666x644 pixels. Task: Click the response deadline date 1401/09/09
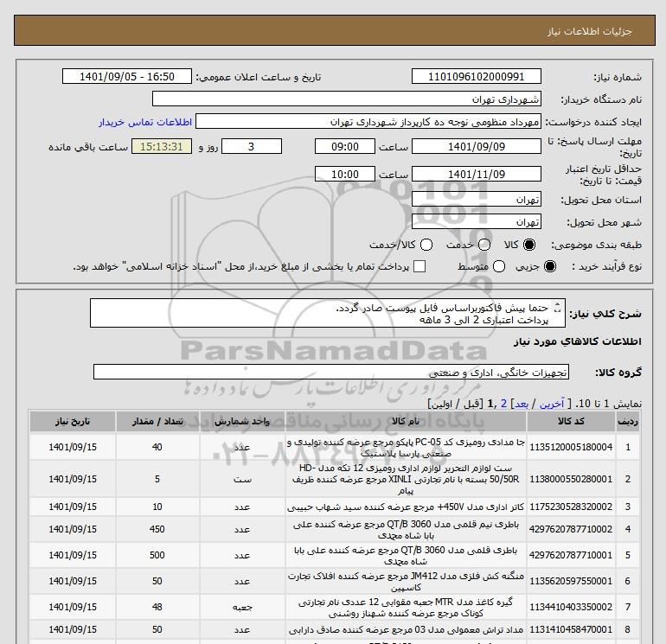(476, 146)
